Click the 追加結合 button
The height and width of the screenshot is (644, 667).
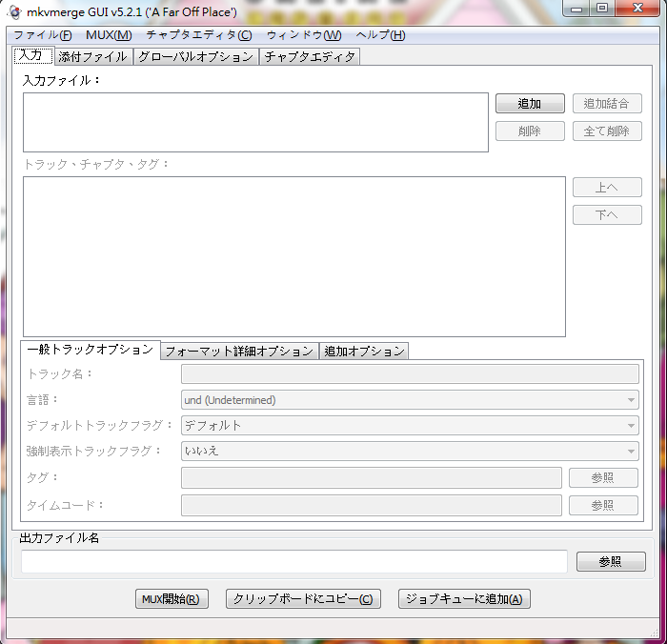607,104
